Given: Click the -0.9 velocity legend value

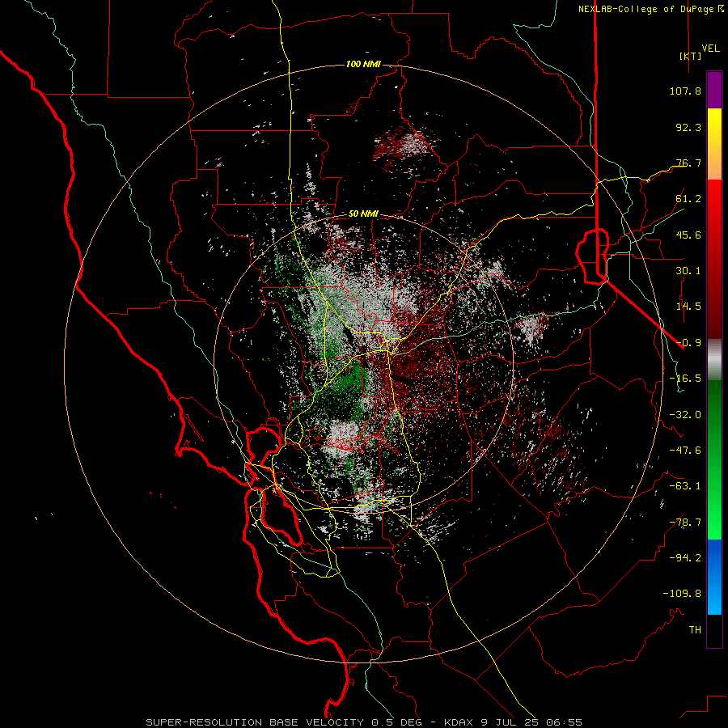Looking at the screenshot, I should (x=688, y=343).
